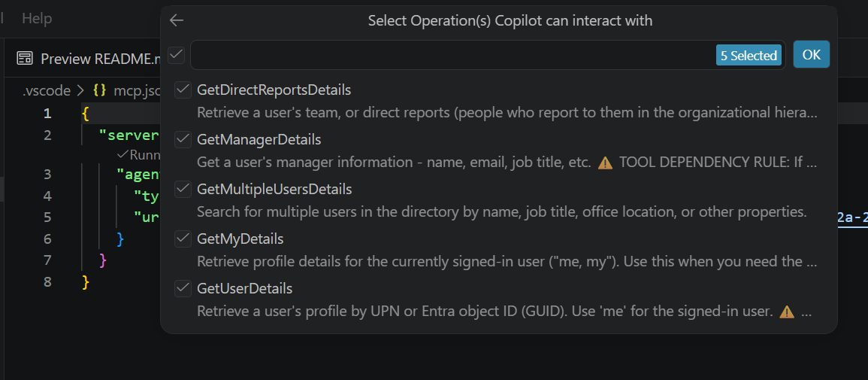Viewport: 868px width, 380px height.
Task: Disable the GetMyDetails operation checkbox
Action: click(183, 239)
